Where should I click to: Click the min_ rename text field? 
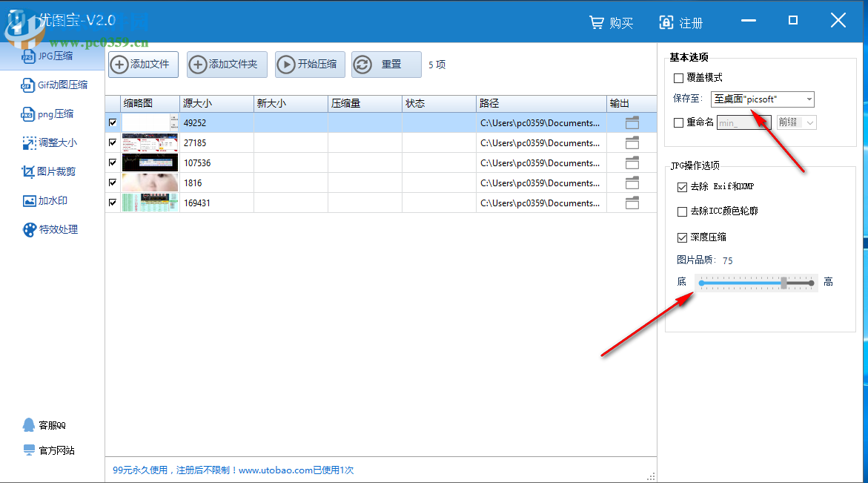coord(743,122)
